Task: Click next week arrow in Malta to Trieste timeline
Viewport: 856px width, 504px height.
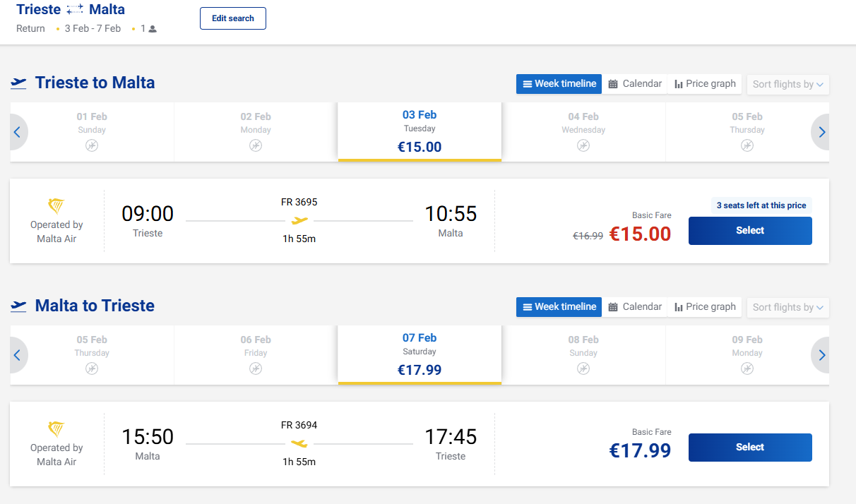Action: (821, 355)
